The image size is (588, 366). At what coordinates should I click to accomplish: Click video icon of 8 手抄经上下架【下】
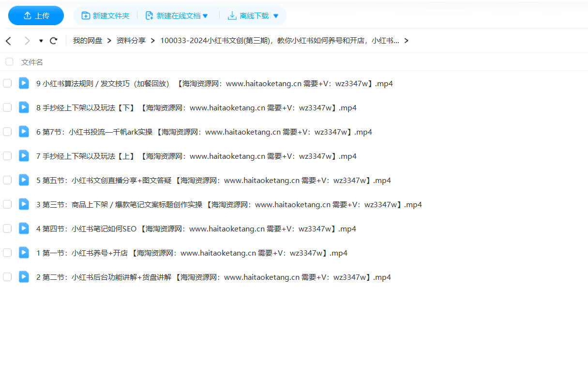(24, 107)
